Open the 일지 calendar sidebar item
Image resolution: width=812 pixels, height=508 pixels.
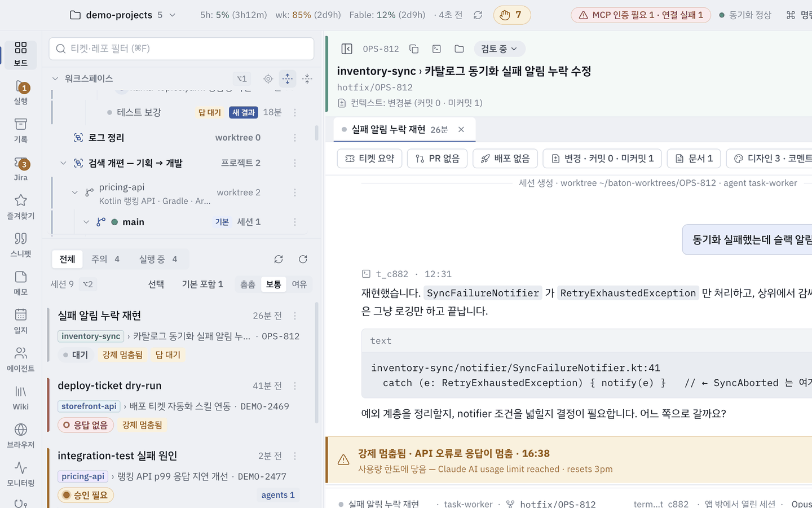[20, 322]
